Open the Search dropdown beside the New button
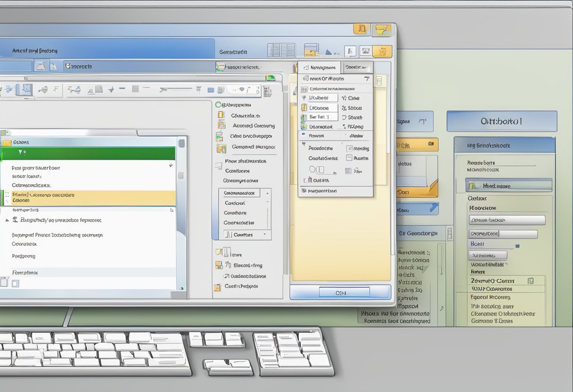Screen dimensions: 573x392 357,67
